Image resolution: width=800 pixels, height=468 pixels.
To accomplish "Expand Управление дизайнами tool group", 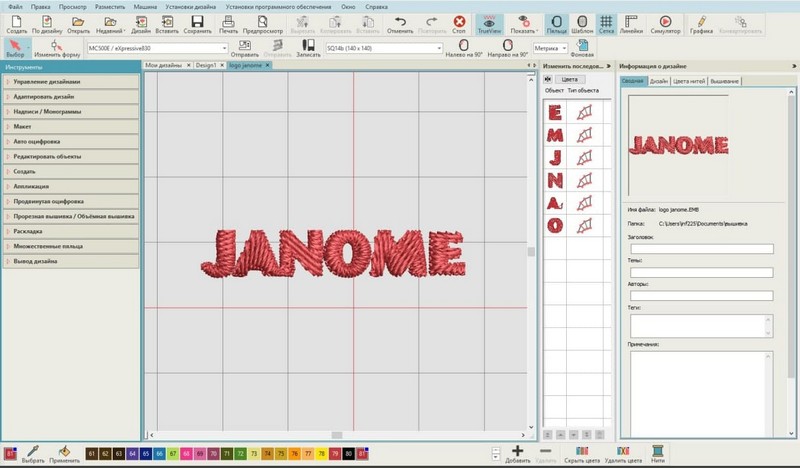I will [71, 82].
